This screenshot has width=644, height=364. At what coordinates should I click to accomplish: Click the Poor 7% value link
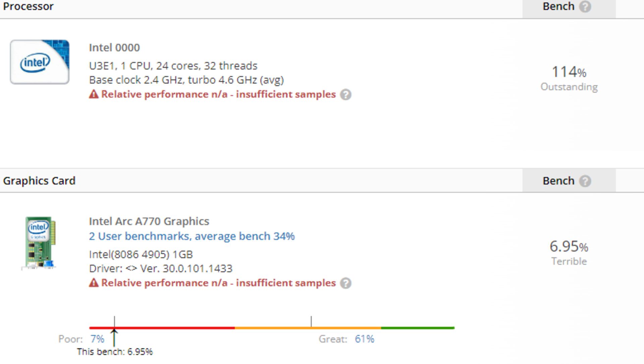coord(97,339)
